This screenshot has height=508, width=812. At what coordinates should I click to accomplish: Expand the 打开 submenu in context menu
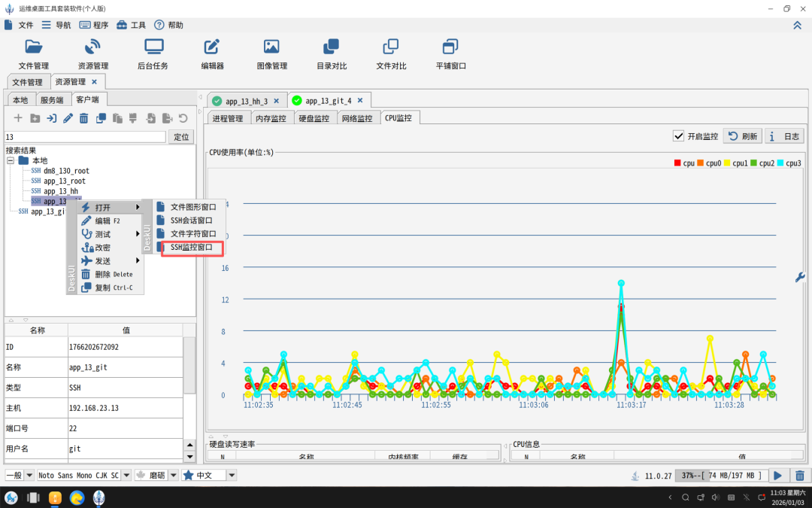[110, 208]
